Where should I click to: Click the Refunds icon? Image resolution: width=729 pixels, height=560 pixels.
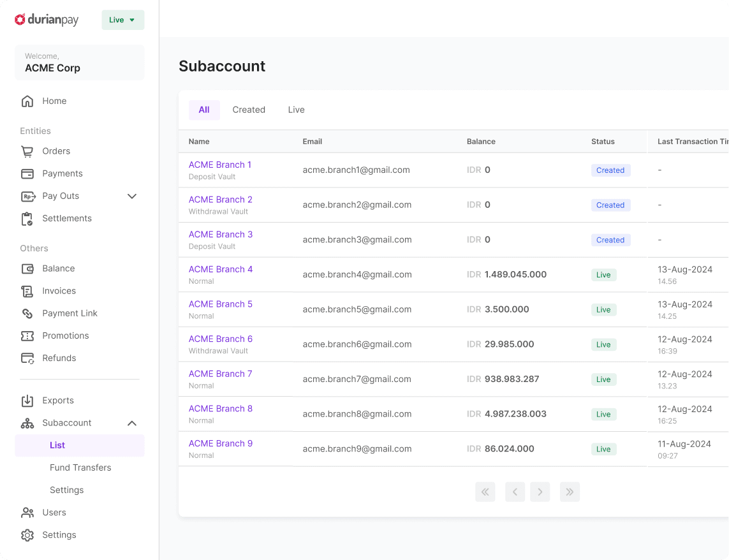27,358
